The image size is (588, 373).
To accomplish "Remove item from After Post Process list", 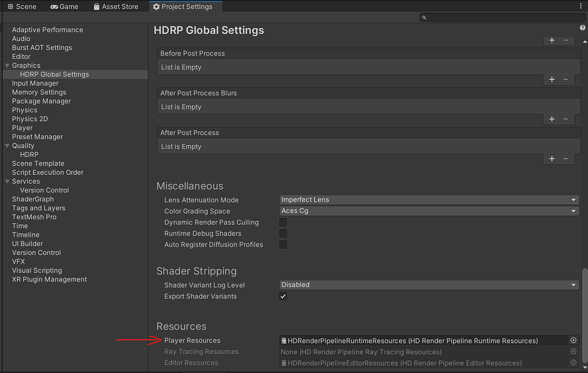I will [566, 159].
